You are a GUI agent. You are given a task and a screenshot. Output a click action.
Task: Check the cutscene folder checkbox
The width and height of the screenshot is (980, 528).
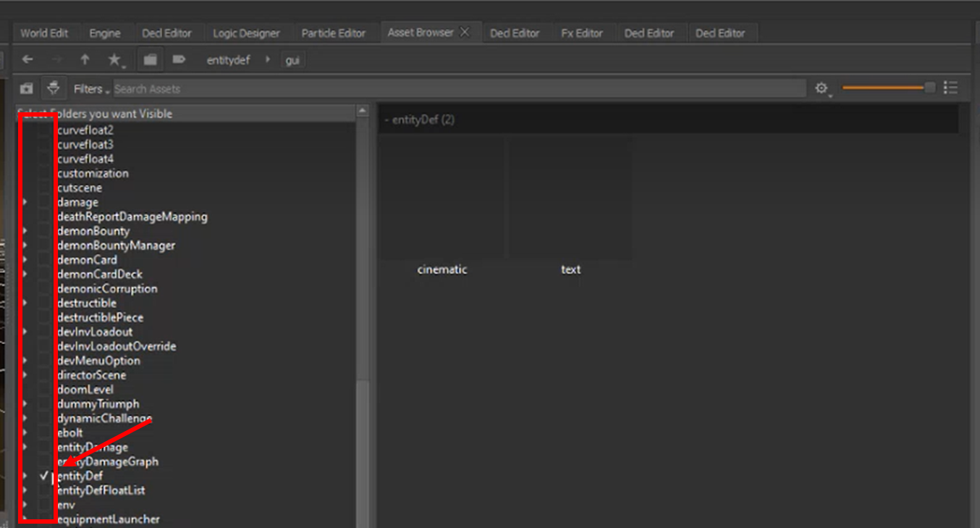44,188
